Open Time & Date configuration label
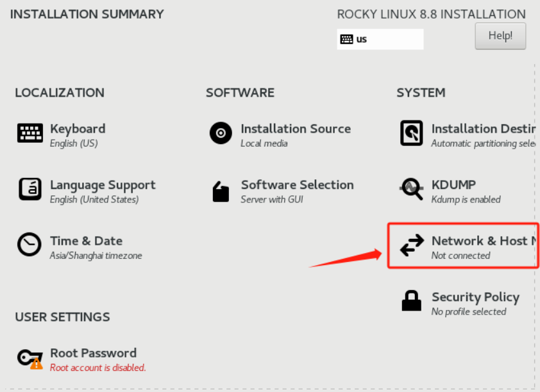 point(86,241)
